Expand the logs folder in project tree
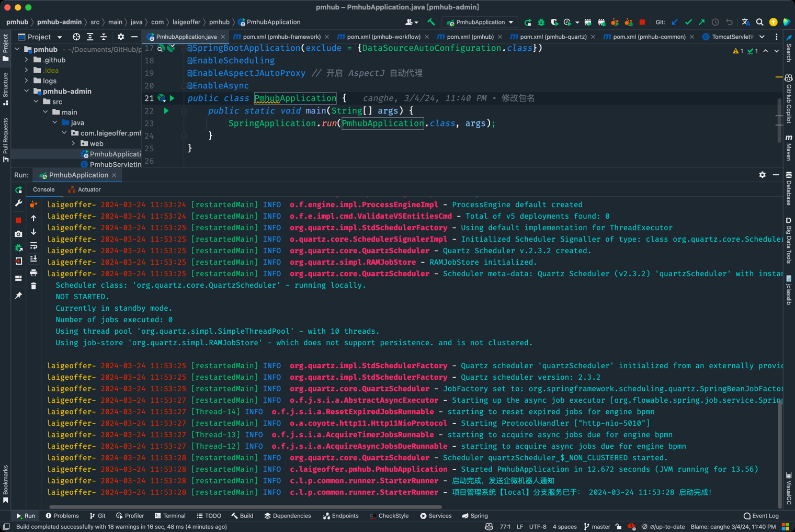795x532 pixels. click(x=27, y=81)
